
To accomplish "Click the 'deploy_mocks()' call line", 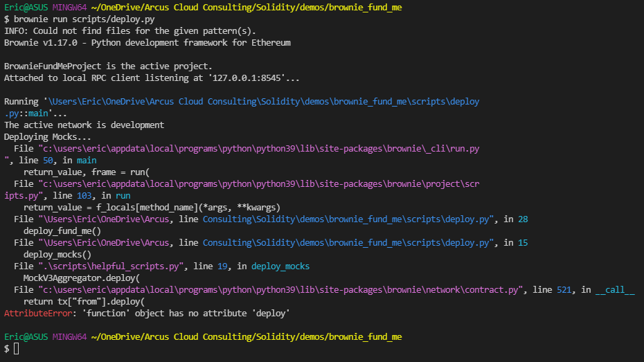I will [x=57, y=255].
